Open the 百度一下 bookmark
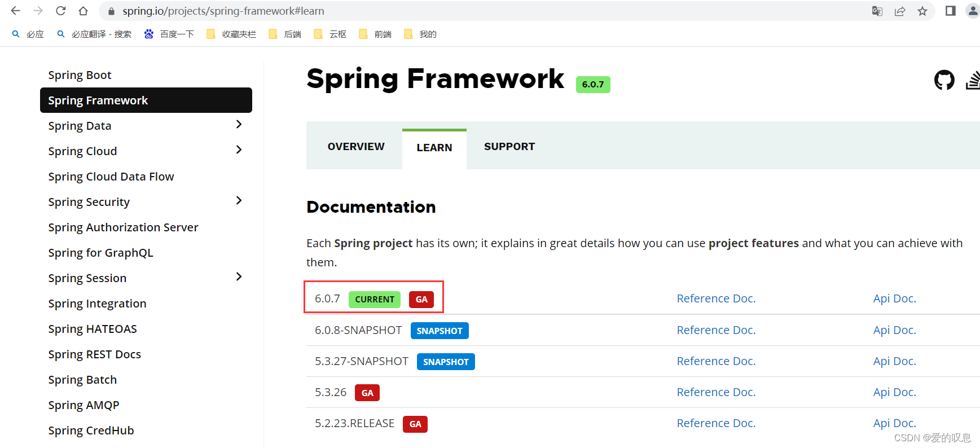The width and height of the screenshot is (980, 448). click(x=169, y=34)
